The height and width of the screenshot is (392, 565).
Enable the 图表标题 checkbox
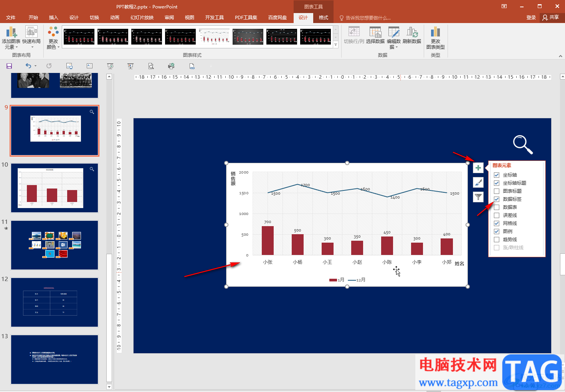497,191
